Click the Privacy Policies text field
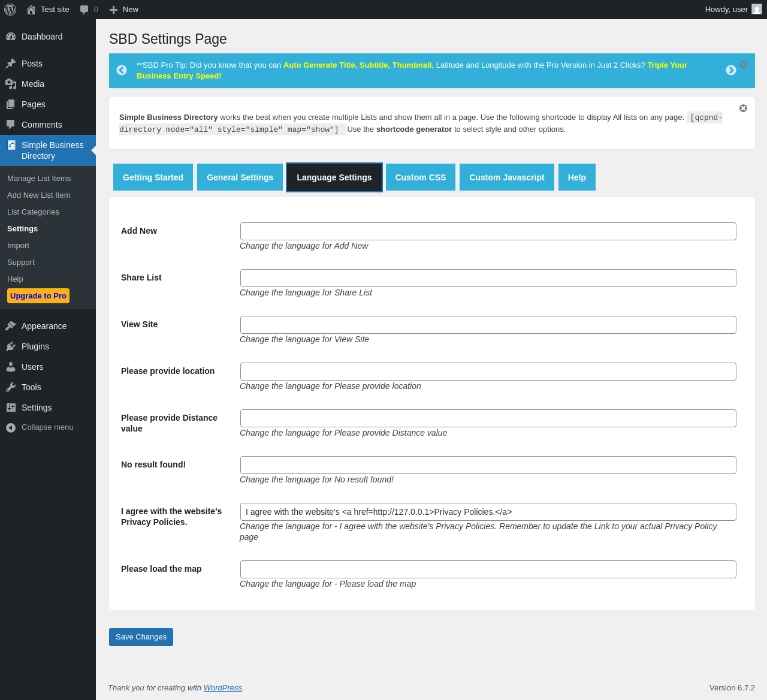 pos(488,512)
